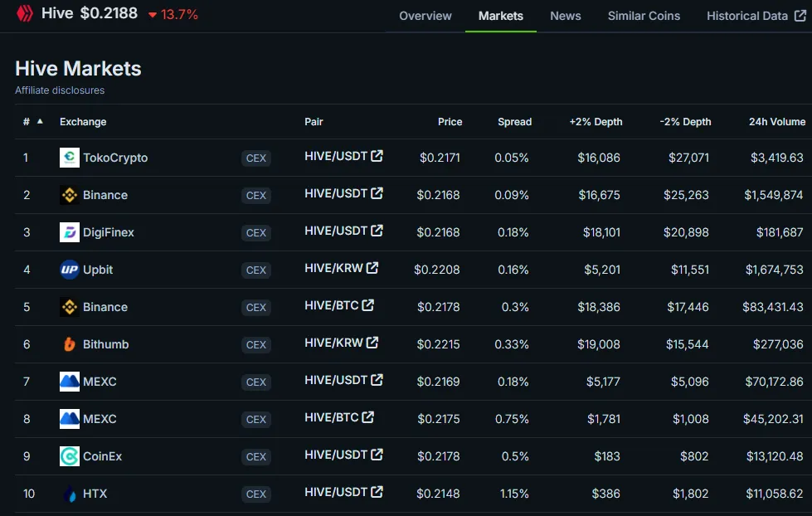This screenshot has width=812, height=516.
Task: Click the MEXC logo in row 8
Action: click(70, 419)
